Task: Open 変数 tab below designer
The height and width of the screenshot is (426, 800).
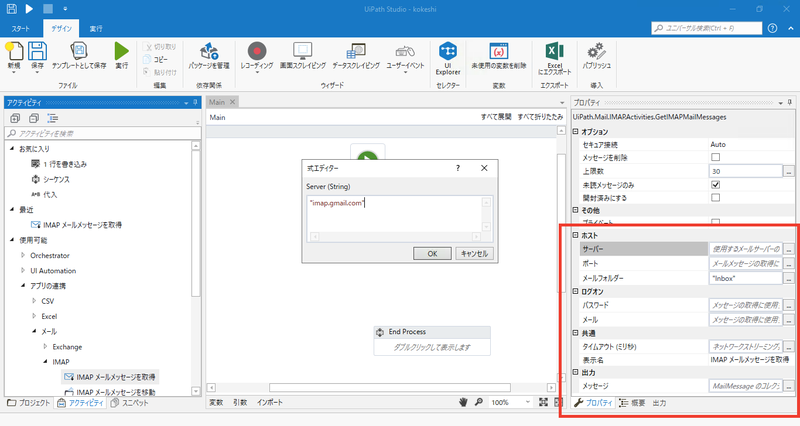Action: [216, 402]
